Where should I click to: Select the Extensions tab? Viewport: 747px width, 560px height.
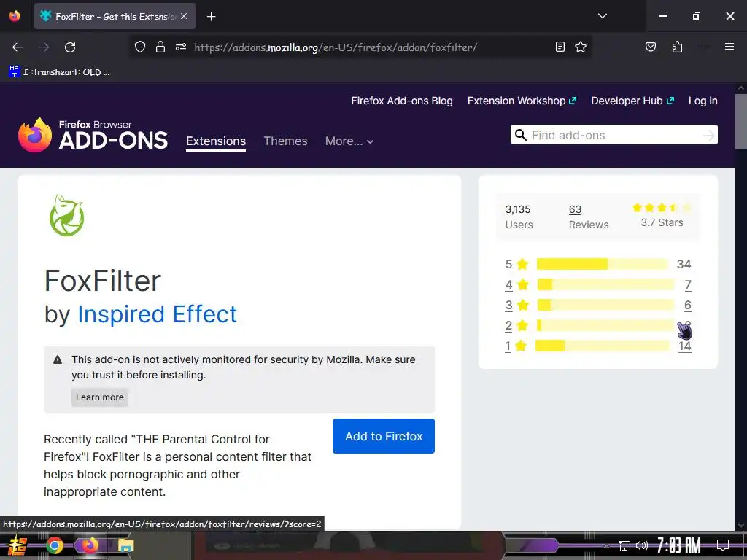pyautogui.click(x=216, y=141)
